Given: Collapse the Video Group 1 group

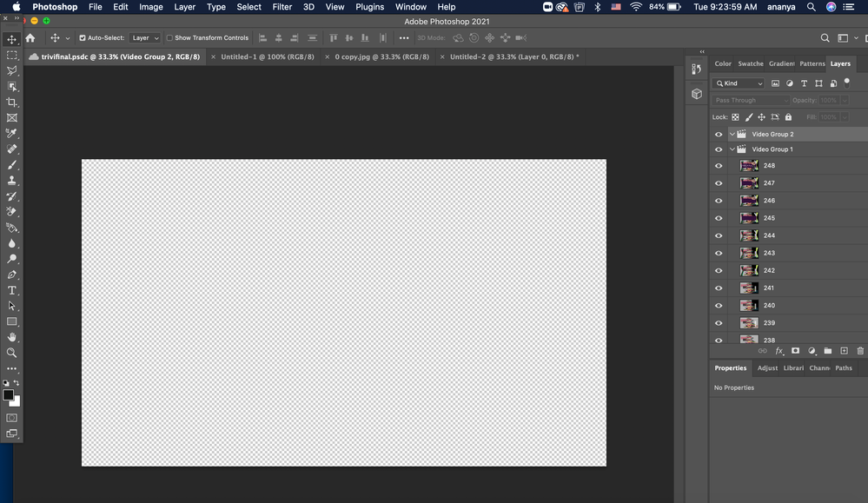Looking at the screenshot, I should point(732,149).
